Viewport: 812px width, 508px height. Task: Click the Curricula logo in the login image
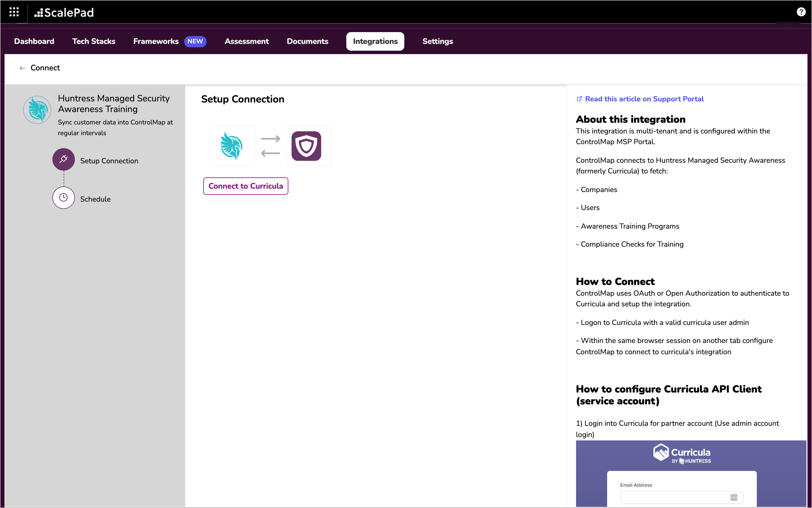pyautogui.click(x=682, y=454)
